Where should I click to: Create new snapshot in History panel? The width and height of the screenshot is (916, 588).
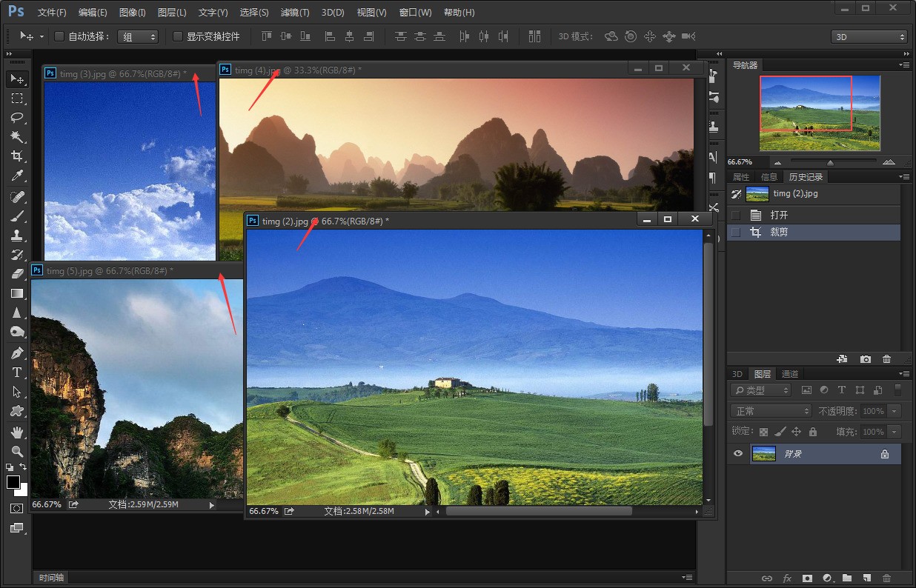click(x=866, y=359)
